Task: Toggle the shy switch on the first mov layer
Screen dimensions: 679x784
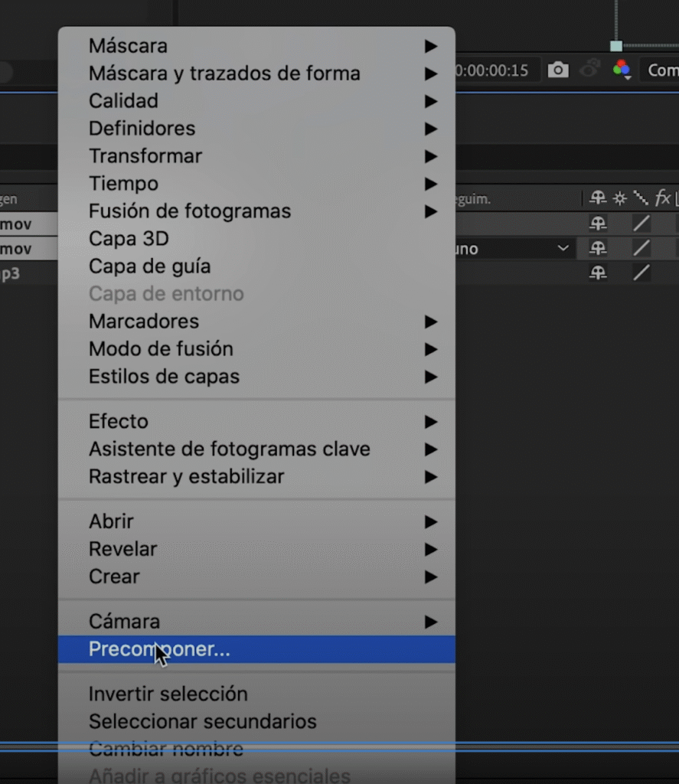Action: (x=598, y=224)
